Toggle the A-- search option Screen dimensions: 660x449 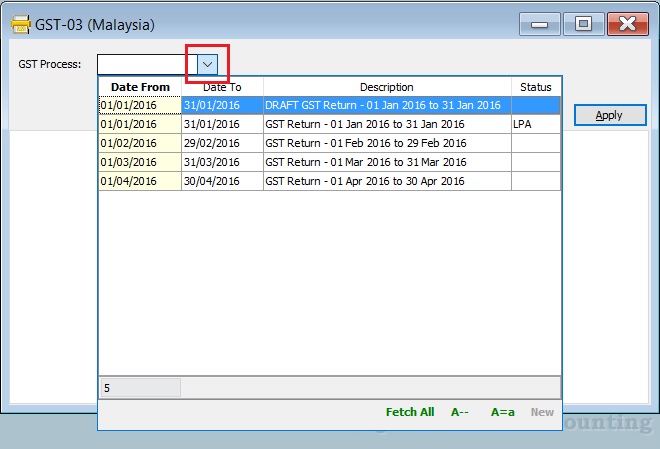click(x=460, y=412)
